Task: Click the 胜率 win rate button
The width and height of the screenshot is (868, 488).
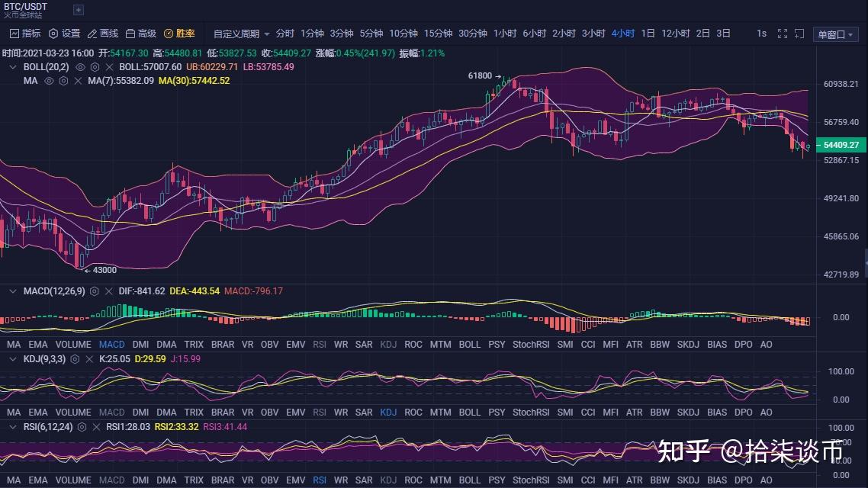Action: pos(179,34)
